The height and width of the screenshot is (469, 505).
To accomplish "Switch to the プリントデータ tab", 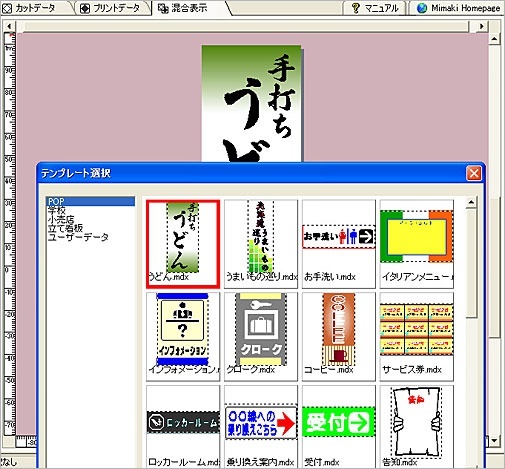I will pyautogui.click(x=112, y=8).
